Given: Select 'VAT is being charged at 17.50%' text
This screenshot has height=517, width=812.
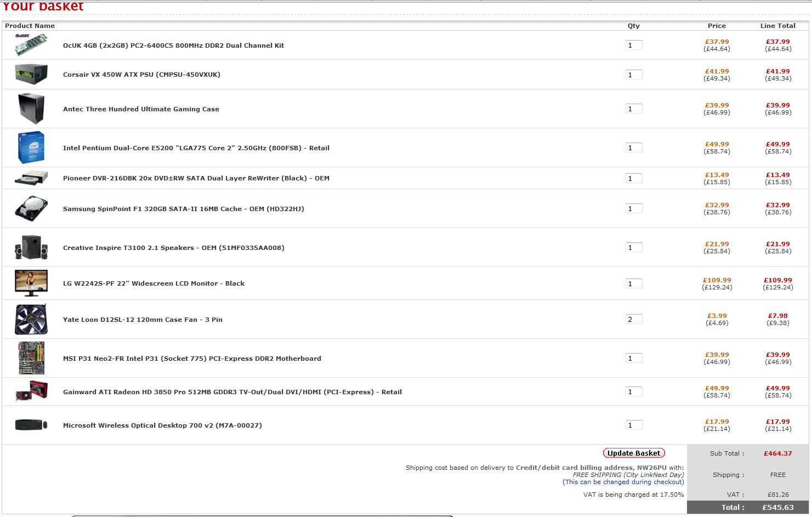Looking at the screenshot, I should pos(633,495).
